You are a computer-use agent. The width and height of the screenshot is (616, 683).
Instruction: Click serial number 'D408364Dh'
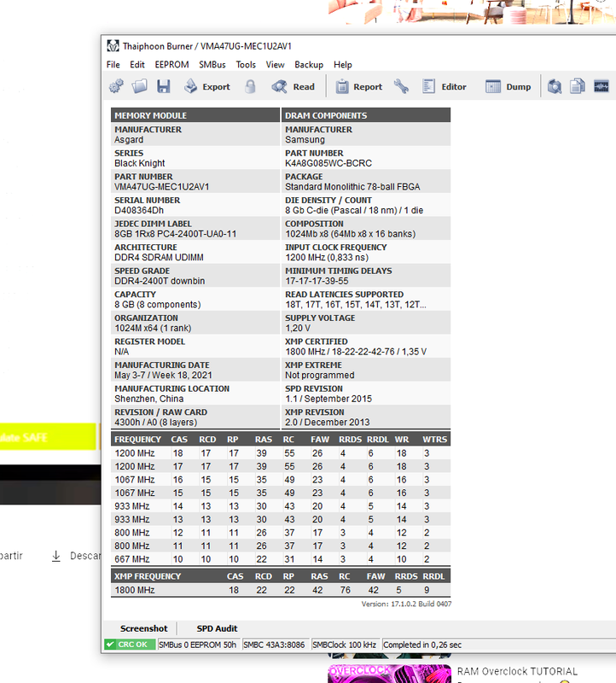[139, 210]
